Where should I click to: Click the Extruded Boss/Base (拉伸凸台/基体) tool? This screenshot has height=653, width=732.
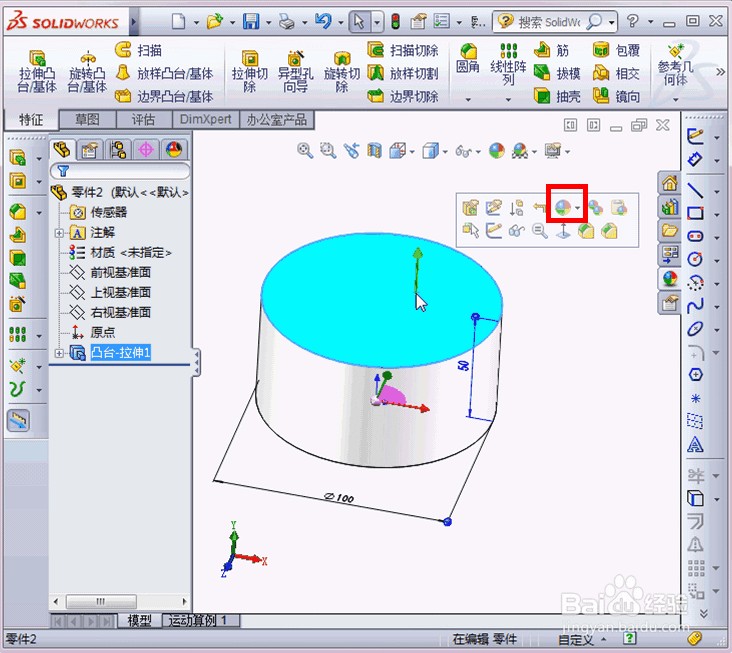37,71
